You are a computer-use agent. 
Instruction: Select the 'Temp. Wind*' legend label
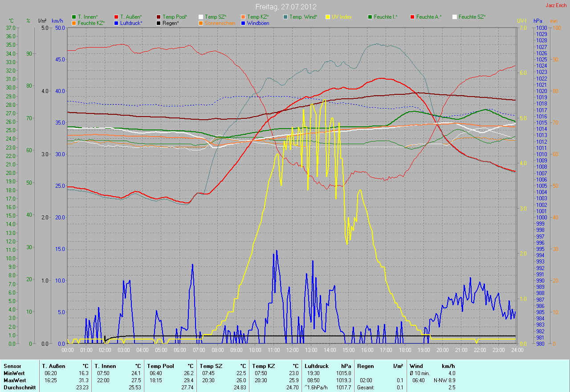[303, 17]
